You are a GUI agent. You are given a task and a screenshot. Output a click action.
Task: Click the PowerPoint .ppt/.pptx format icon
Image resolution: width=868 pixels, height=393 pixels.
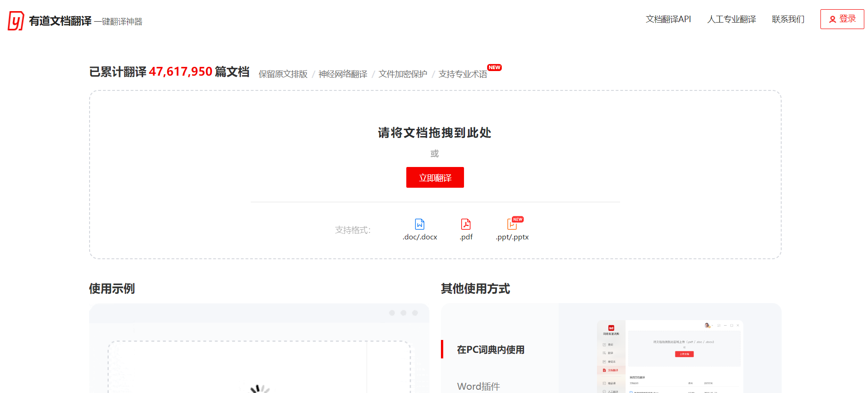512,225
